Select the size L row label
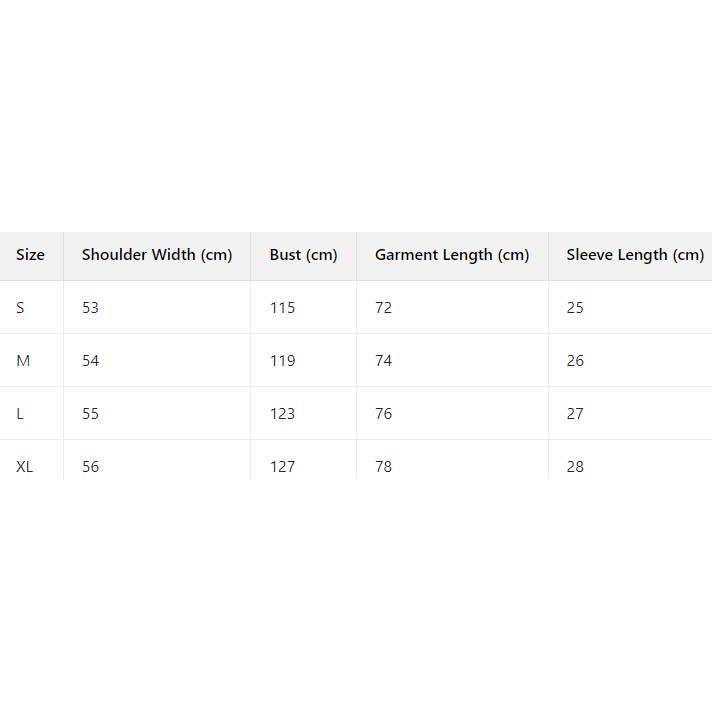 (20, 414)
